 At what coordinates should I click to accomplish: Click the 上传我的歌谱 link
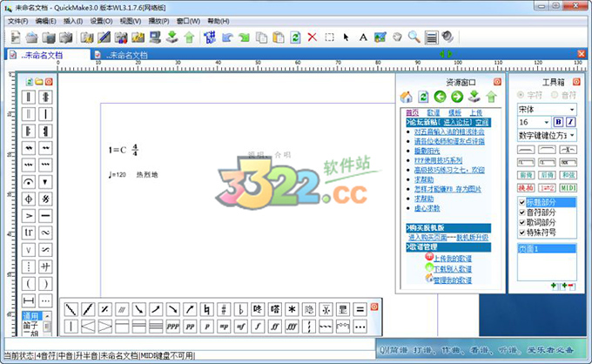click(x=453, y=258)
